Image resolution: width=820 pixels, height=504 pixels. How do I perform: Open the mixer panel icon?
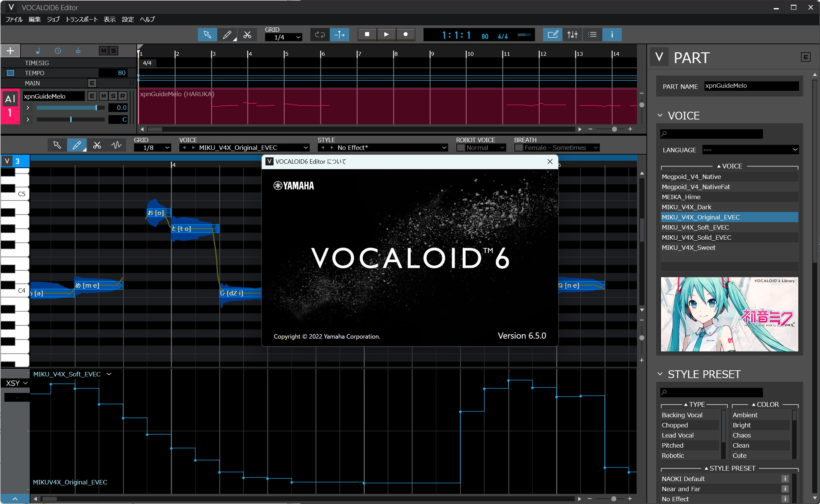(x=572, y=34)
